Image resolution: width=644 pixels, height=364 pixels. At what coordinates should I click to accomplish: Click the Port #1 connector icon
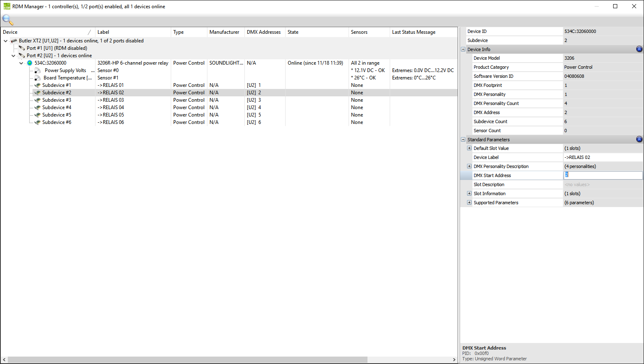tap(22, 48)
